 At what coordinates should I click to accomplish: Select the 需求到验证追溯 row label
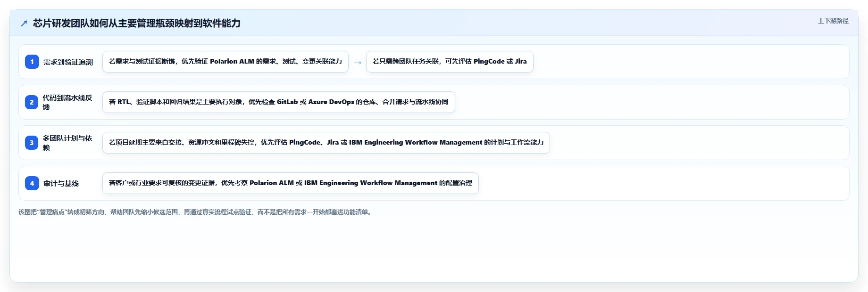coord(68,62)
